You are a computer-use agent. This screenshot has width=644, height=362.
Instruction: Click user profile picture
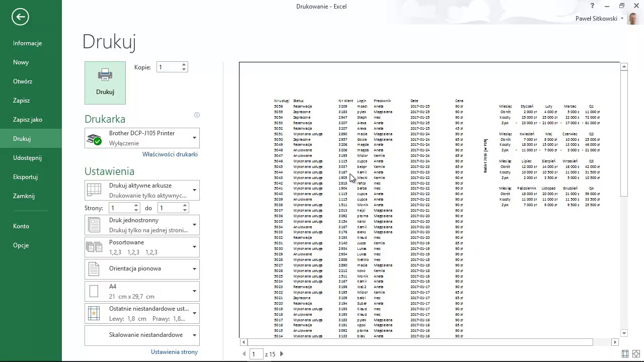point(633,19)
